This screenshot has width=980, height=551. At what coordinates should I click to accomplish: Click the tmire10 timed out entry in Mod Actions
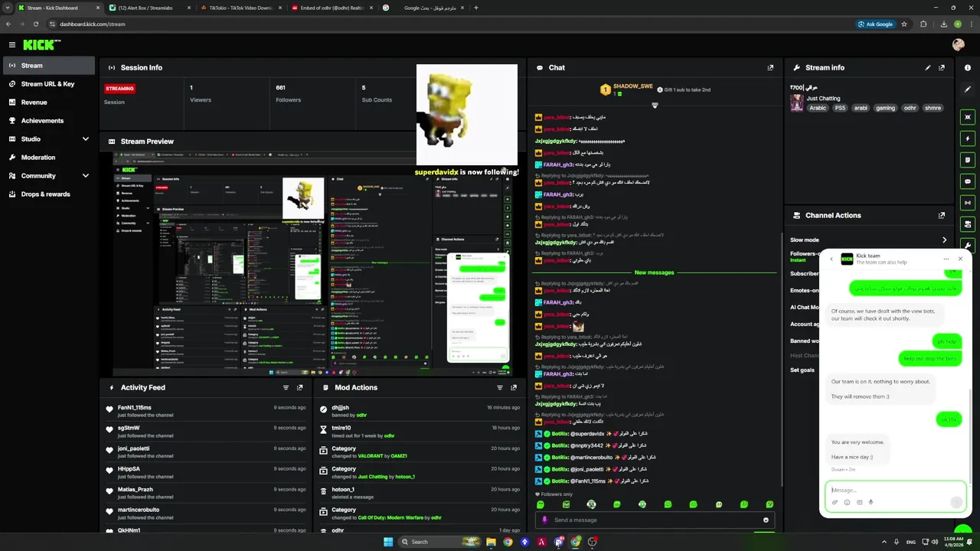point(420,432)
